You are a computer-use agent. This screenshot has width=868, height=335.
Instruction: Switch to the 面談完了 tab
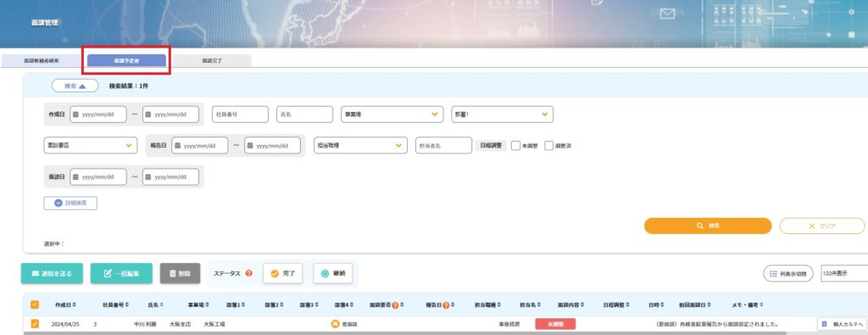pos(212,61)
